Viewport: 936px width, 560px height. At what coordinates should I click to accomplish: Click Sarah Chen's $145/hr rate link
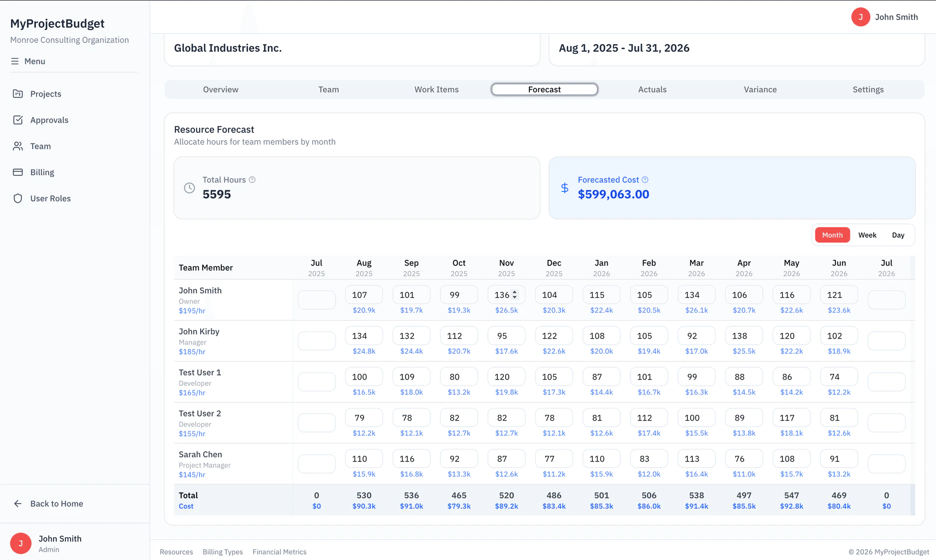[192, 475]
